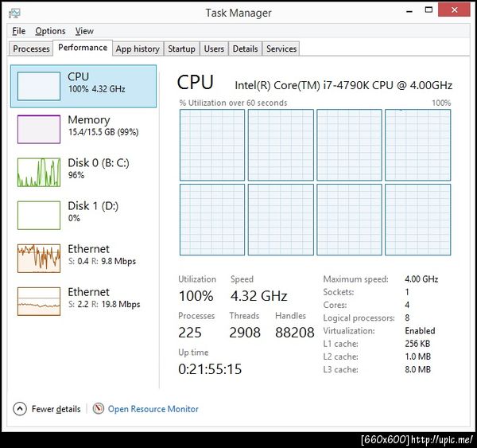Click the Virtualization Enabled value
The height and width of the screenshot is (448, 477).
420,331
